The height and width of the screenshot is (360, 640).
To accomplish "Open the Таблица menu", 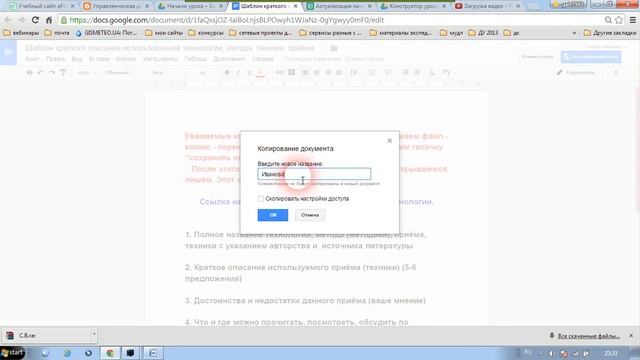I will point(196,59).
